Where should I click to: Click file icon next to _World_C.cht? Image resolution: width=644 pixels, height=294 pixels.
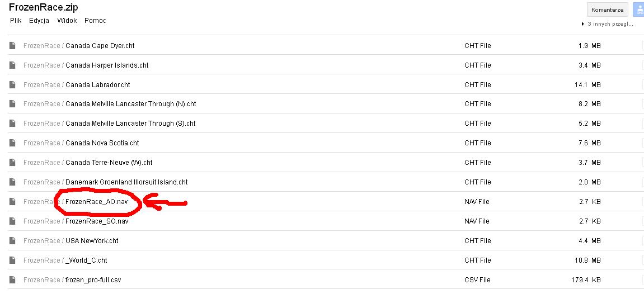pyautogui.click(x=12, y=260)
